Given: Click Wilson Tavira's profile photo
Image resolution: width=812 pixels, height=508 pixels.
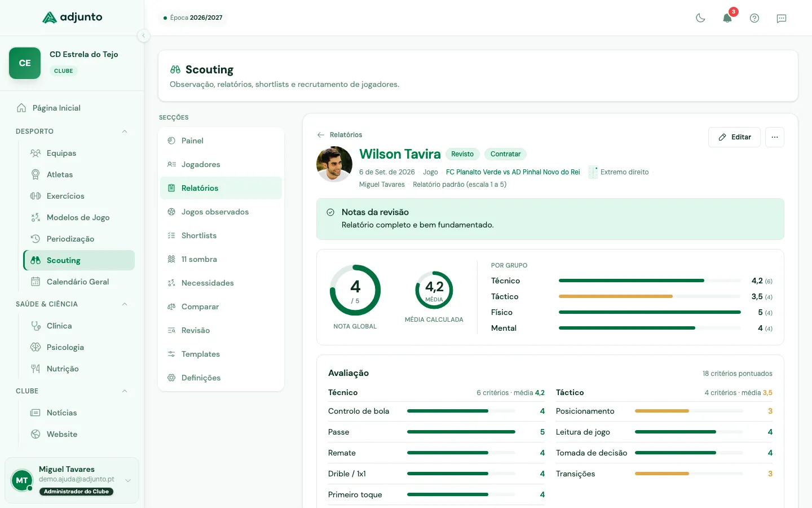Looking at the screenshot, I should [334, 164].
